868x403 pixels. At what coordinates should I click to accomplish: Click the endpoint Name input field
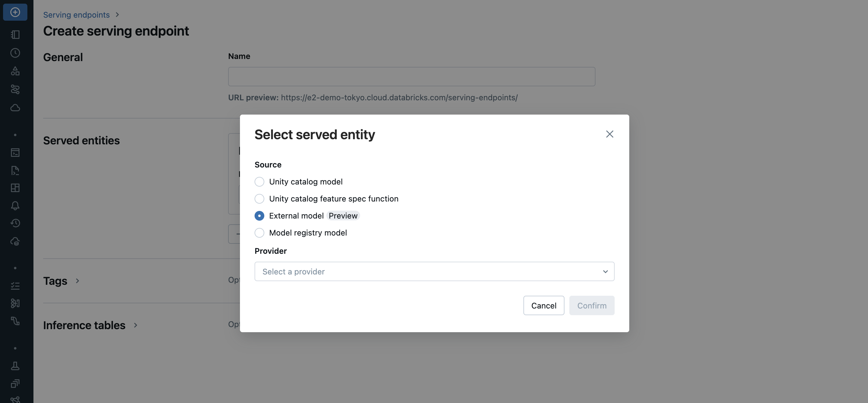click(411, 77)
